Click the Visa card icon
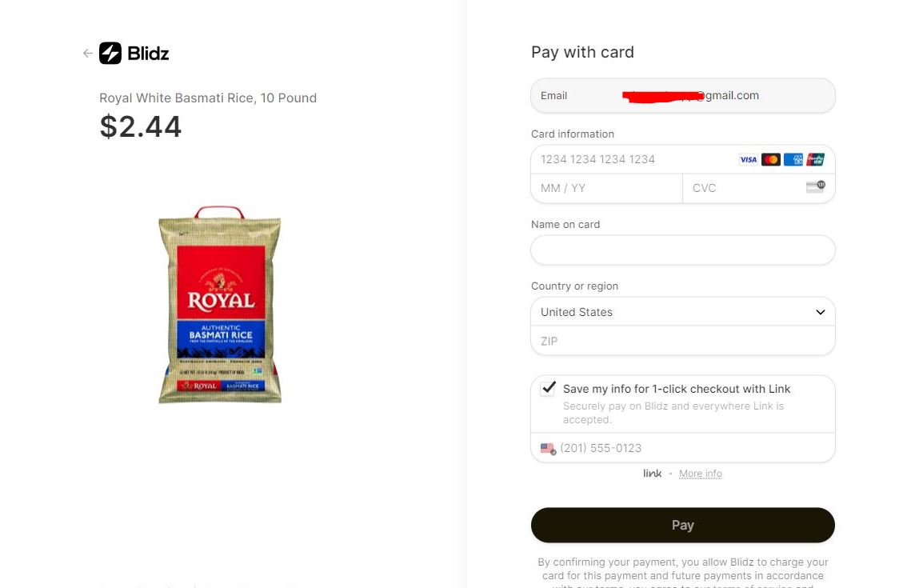Viewport: 915px width, 588px height. 748,159
